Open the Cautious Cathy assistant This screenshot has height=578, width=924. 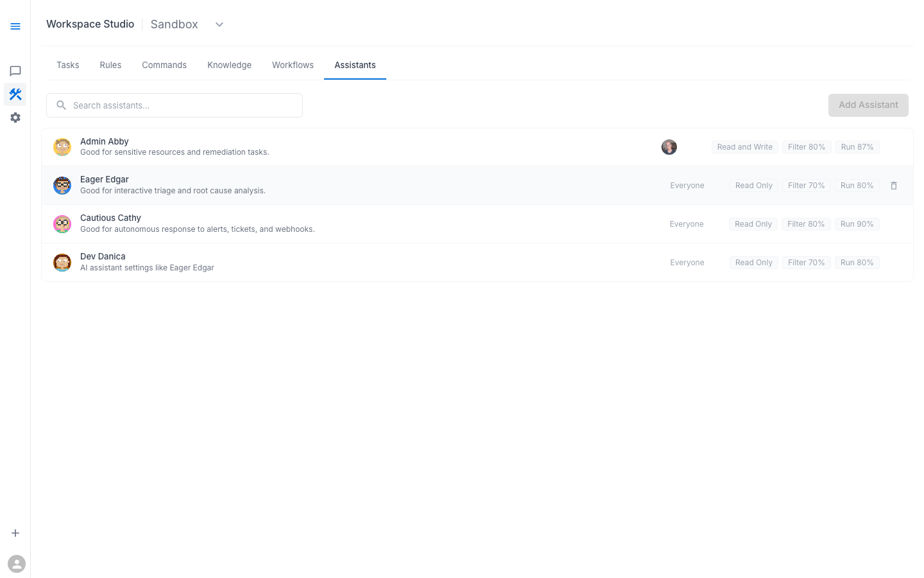110,218
